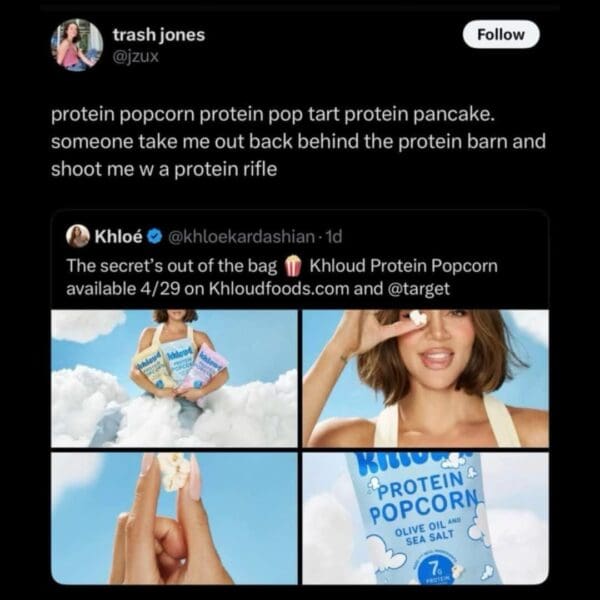Screen dimensions: 600x600
Task: Open the 1d timestamp on quoted tweet
Action: pos(333,237)
